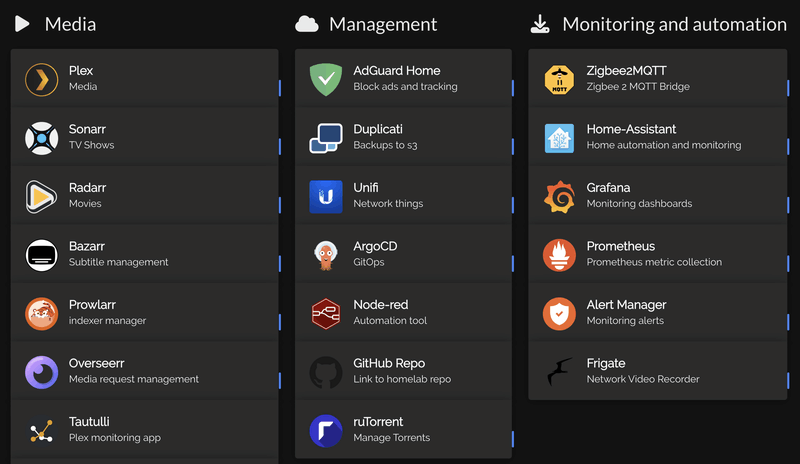Click the 'Movies' subtitle text
The image size is (800, 464).
tap(85, 204)
